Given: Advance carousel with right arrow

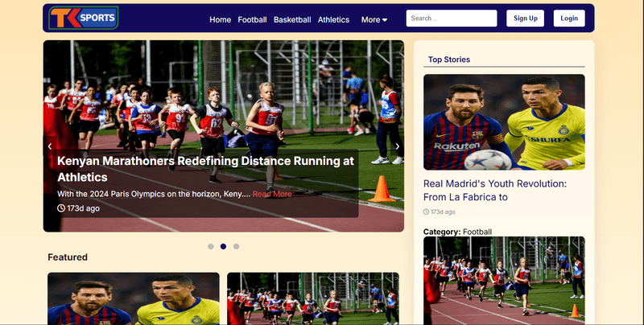Looking at the screenshot, I should 397,146.
